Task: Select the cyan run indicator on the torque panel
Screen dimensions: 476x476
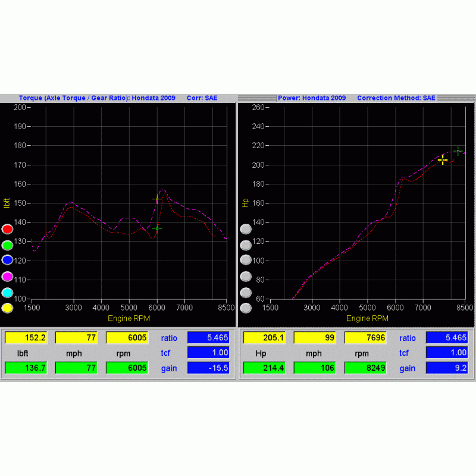Action: [7, 292]
